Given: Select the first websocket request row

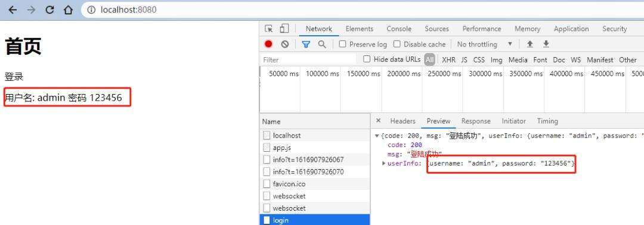Looking at the screenshot, I should tap(315, 196).
